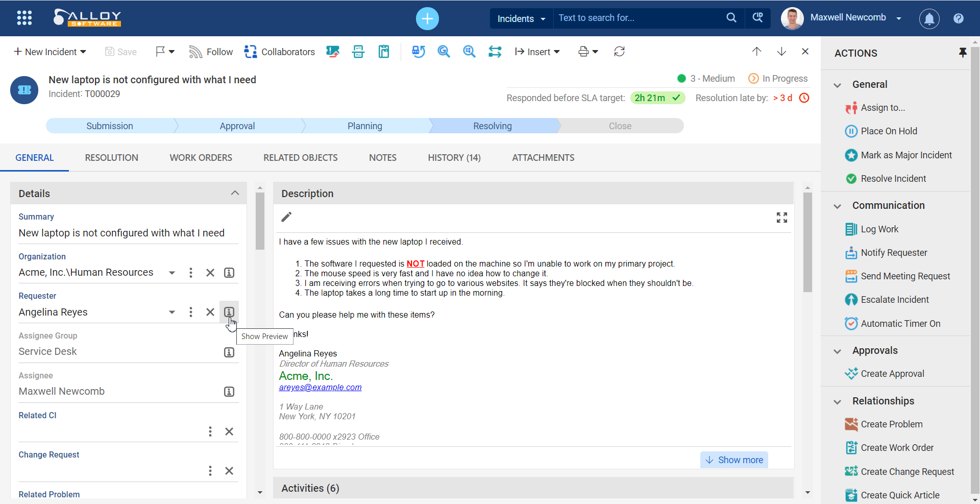Mark as Major Incident
This screenshot has width=980, height=504.
pos(906,155)
